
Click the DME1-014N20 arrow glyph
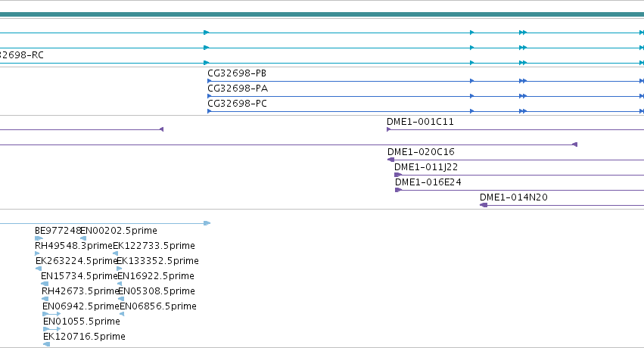484,205
